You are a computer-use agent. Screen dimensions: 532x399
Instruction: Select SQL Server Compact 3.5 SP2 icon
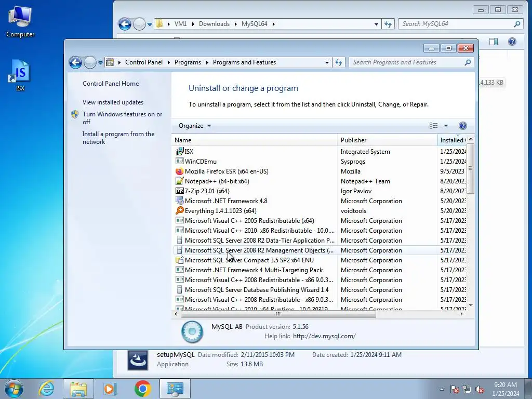coord(179,260)
